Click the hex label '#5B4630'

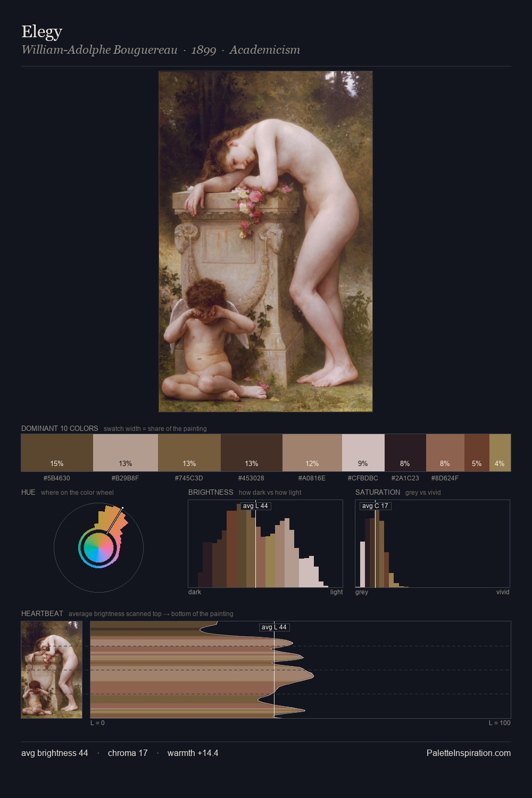[57, 478]
